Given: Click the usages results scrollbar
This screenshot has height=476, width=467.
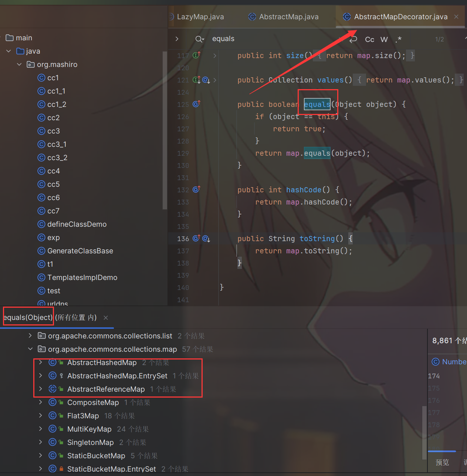Looking at the screenshot, I should 424,433.
